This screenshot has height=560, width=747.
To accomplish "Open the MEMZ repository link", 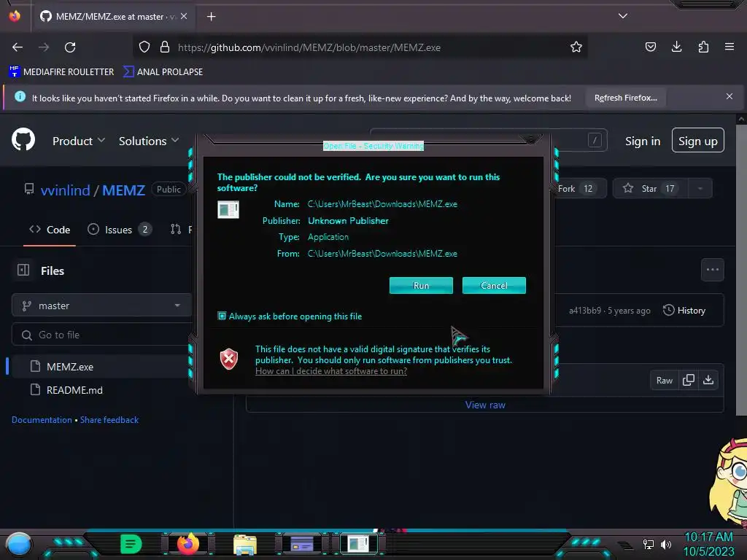I will (123, 190).
